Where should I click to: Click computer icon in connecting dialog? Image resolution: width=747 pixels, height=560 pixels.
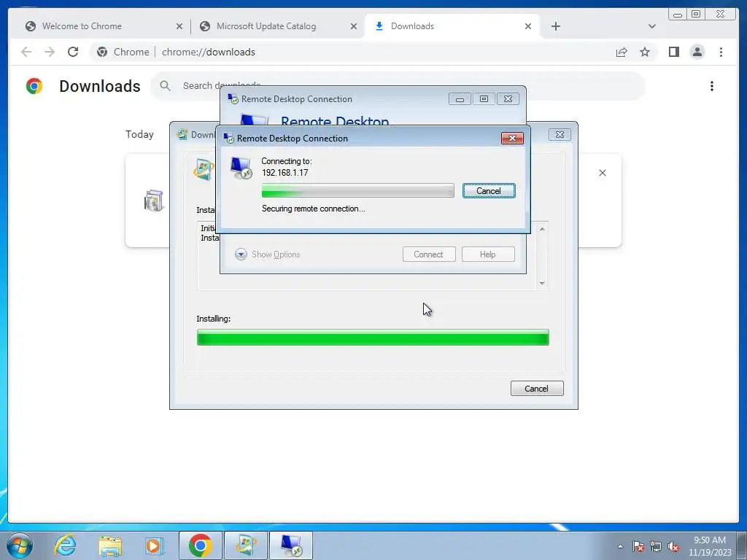pyautogui.click(x=241, y=168)
